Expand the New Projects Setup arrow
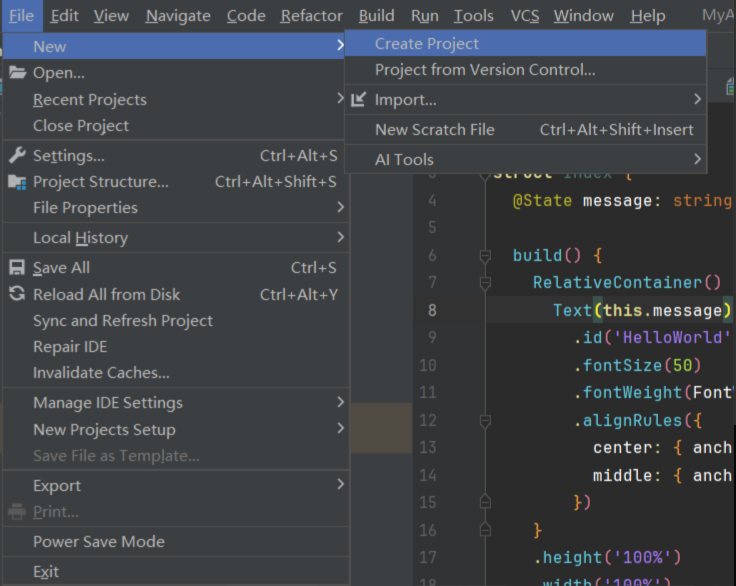Viewport: 736px width, 586px height. pos(340,428)
